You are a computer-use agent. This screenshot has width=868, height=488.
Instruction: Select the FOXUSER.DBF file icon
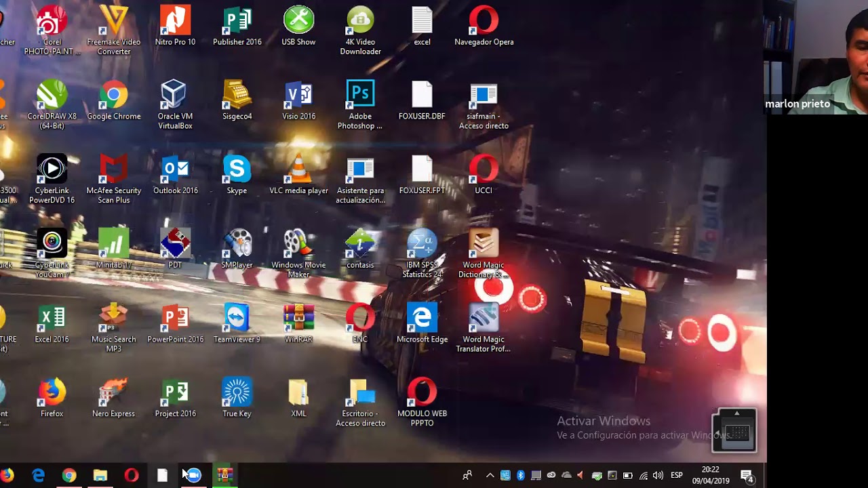click(422, 100)
